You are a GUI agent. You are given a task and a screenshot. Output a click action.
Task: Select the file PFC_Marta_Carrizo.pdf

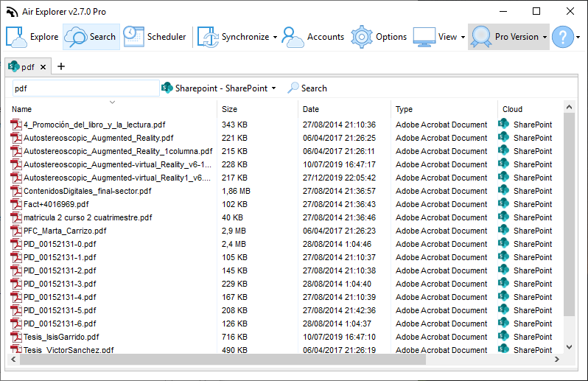[x=65, y=231]
